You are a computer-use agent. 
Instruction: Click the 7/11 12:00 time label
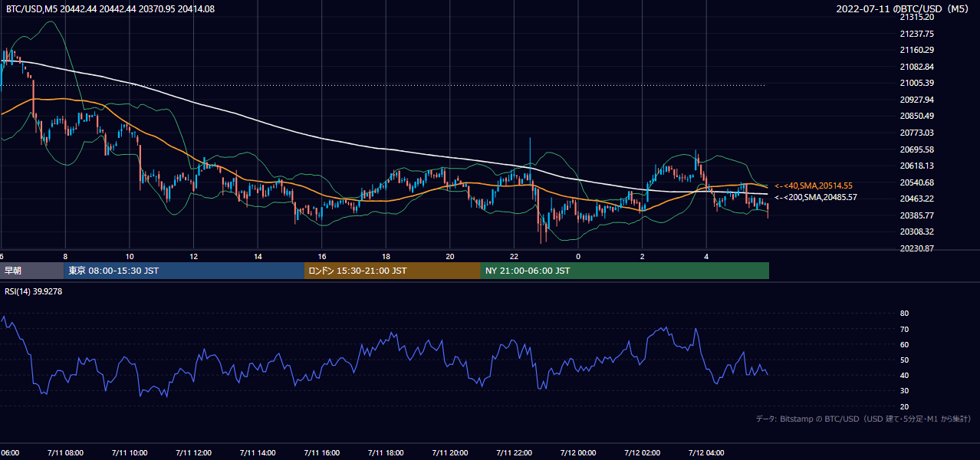pyautogui.click(x=193, y=453)
